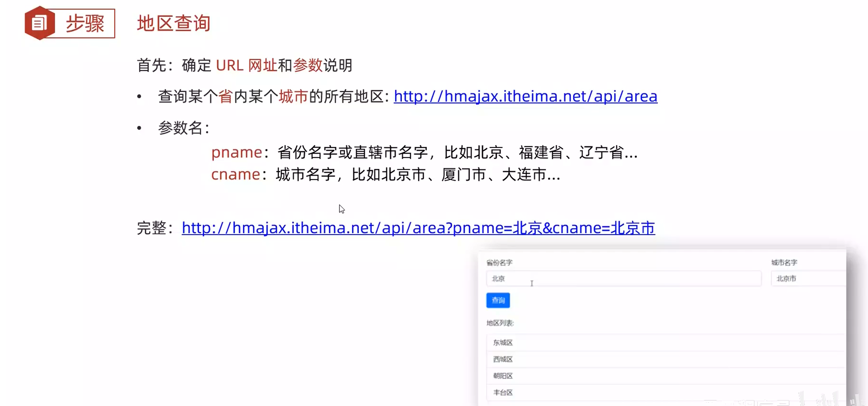This screenshot has width=868, height=406.
Task: Open the full URL link with pname=北京
Action: tap(418, 228)
